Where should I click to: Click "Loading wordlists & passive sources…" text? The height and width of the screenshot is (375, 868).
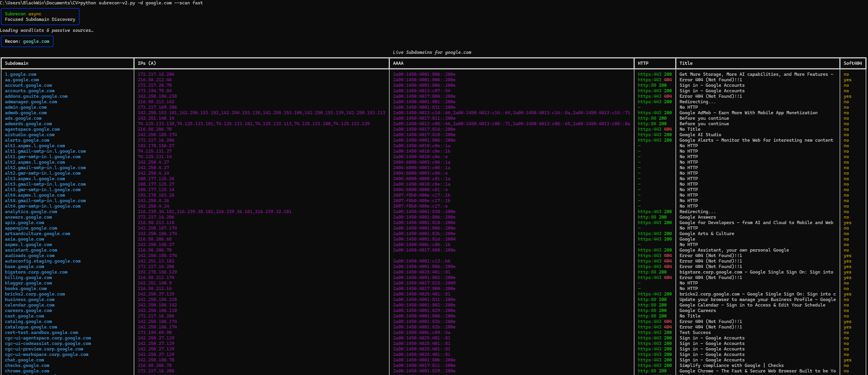(x=47, y=30)
